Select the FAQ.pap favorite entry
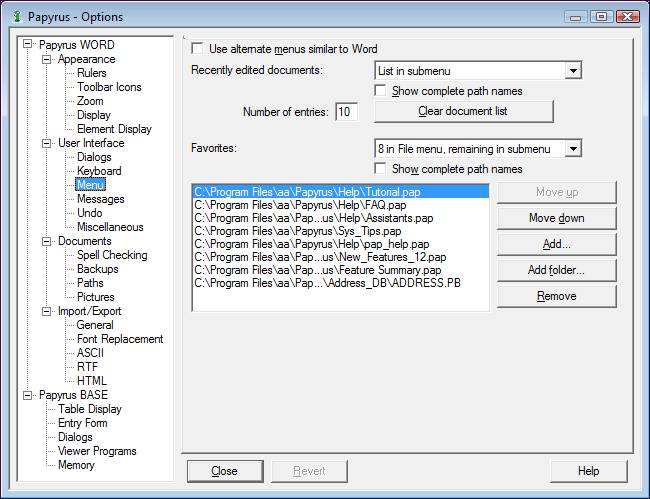Screen dimensions: 650x499 pyautogui.click(x=341, y=205)
